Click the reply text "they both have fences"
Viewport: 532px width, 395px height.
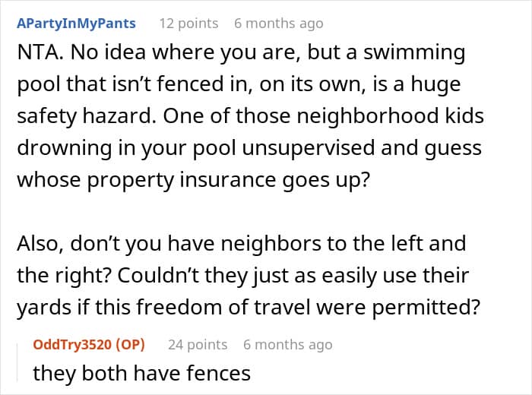[142, 373]
